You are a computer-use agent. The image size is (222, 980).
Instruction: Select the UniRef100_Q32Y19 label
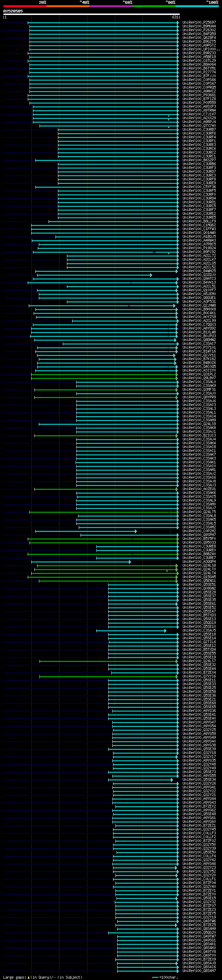point(199,917)
